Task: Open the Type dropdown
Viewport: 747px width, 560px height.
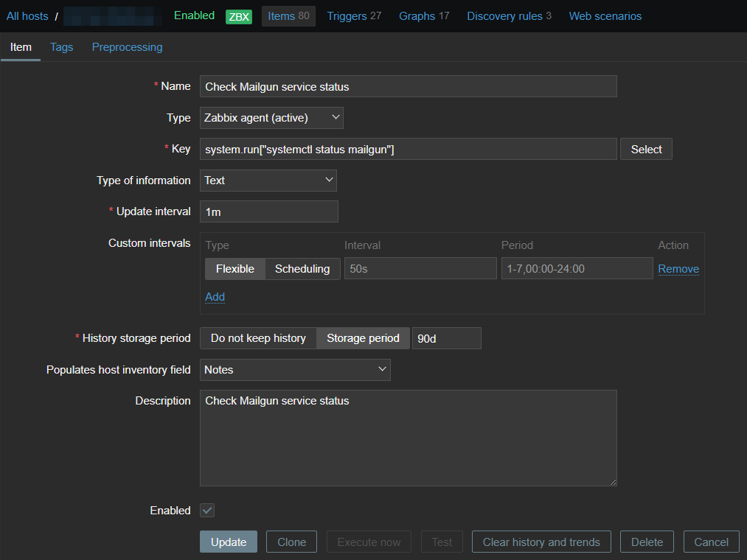Action: click(x=271, y=118)
